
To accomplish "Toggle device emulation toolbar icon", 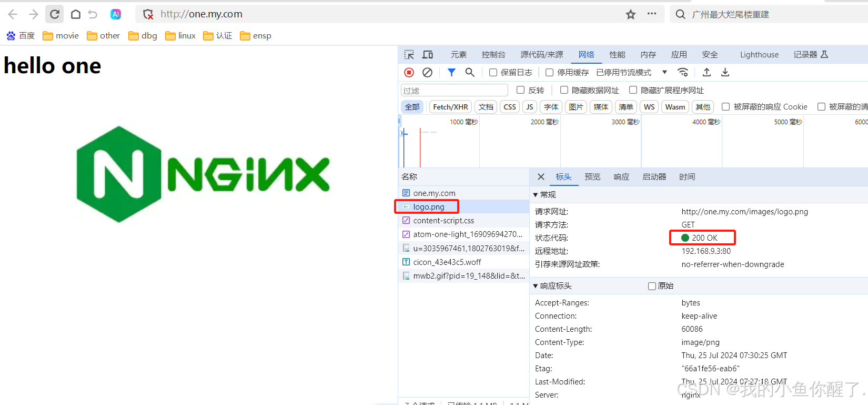I will pyautogui.click(x=428, y=55).
